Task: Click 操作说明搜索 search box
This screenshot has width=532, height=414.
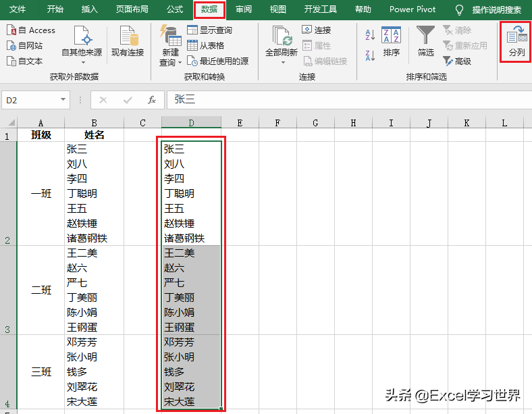Action: (x=496, y=10)
